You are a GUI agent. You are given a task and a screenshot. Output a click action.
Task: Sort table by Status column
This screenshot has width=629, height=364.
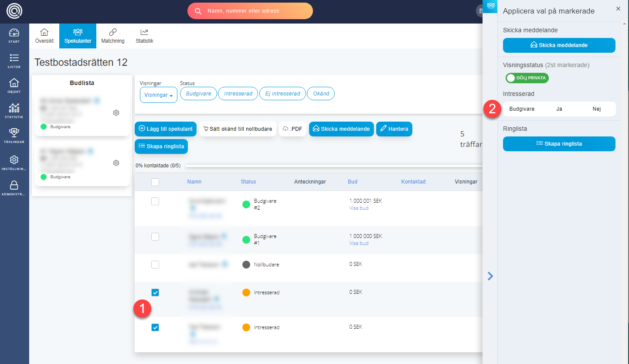248,182
